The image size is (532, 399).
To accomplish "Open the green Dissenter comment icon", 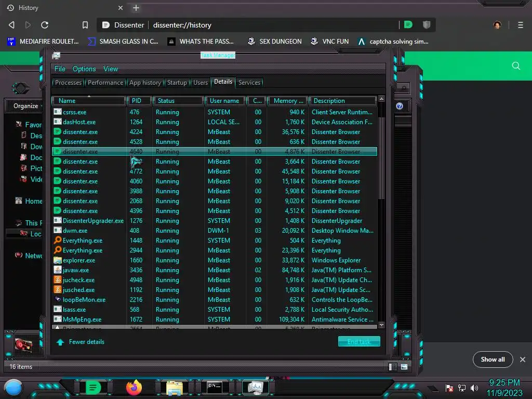I will (x=408, y=24).
